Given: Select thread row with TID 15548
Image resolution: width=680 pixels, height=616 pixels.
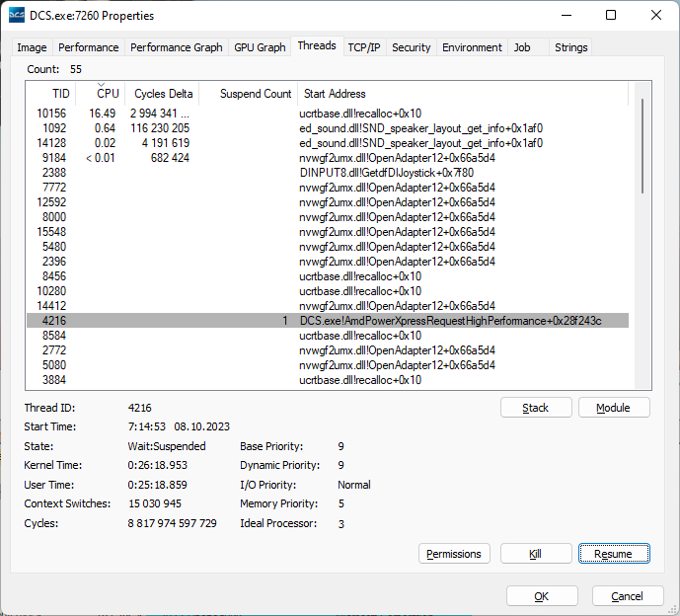Looking at the screenshot, I should pyautogui.click(x=328, y=232).
